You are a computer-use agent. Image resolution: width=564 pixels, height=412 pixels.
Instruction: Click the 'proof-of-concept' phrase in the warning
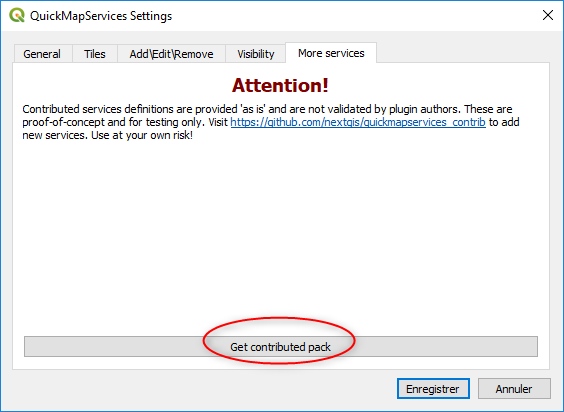[63, 122]
